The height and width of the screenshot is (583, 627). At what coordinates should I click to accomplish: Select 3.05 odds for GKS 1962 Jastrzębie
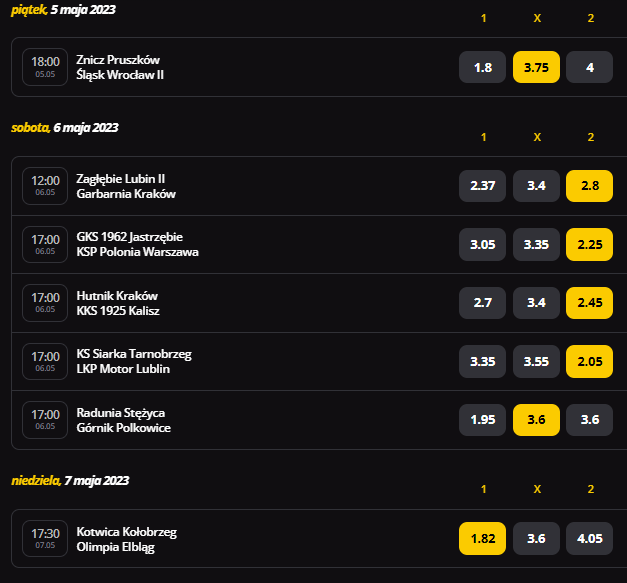tap(482, 244)
